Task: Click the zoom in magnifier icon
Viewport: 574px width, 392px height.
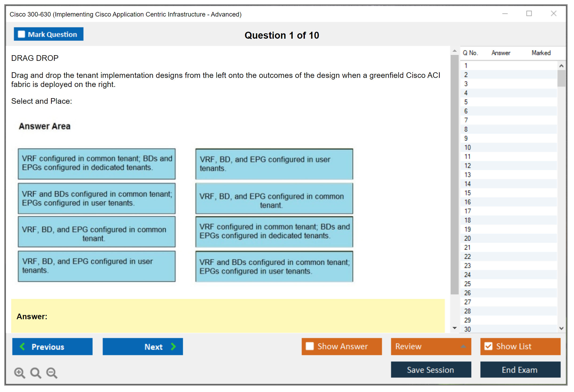Action: 19,373
